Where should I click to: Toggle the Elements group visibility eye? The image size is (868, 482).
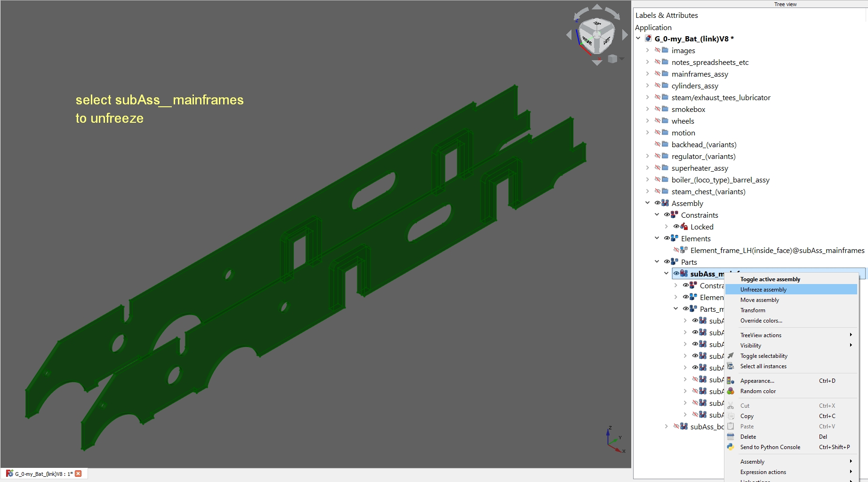(x=667, y=238)
